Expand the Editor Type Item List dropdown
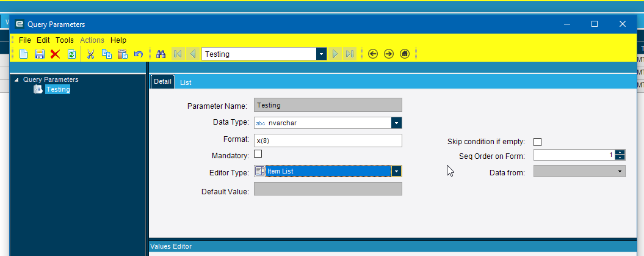Screen dimensions: 644x256 [x=396, y=171]
